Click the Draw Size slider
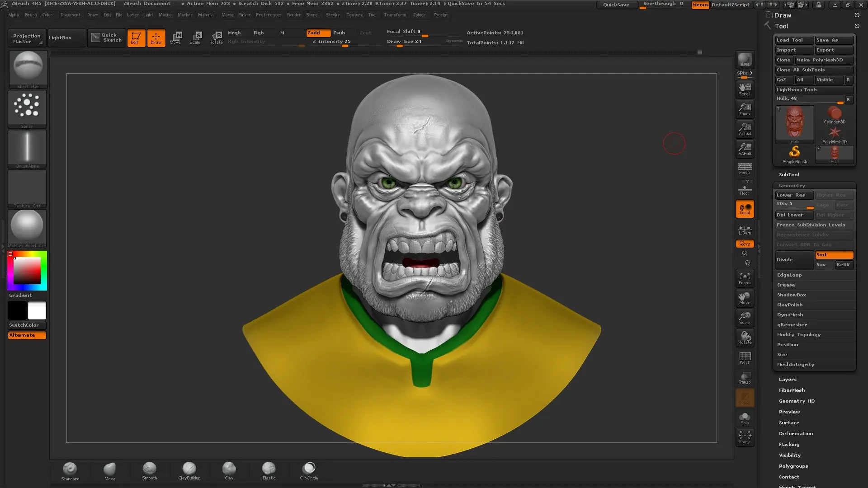This screenshot has height=488, width=868. [424, 42]
